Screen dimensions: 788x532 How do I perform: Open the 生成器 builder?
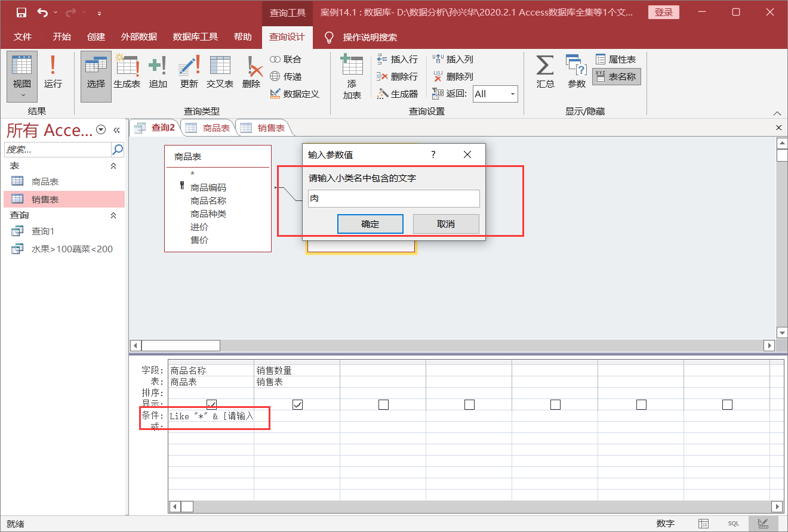click(398, 94)
